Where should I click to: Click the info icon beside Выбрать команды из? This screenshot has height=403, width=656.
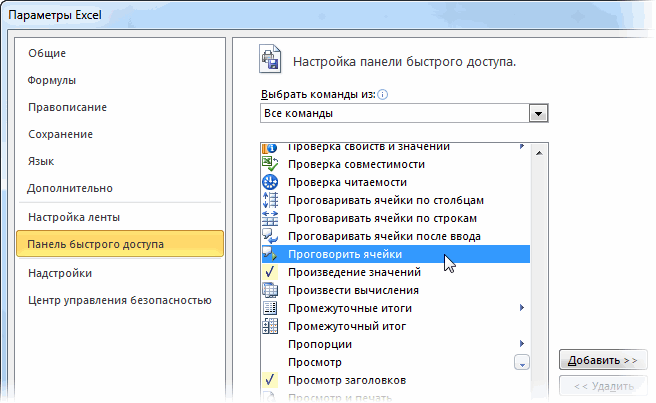coord(382,95)
